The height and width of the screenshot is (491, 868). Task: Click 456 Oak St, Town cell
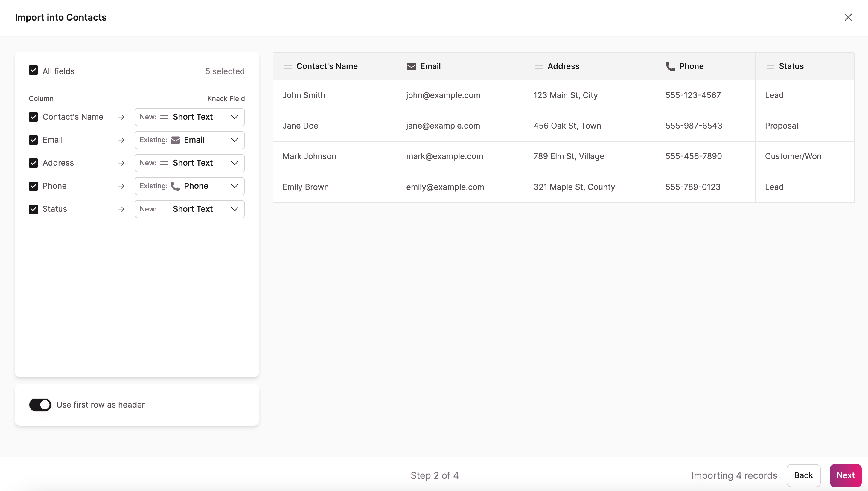coord(590,126)
